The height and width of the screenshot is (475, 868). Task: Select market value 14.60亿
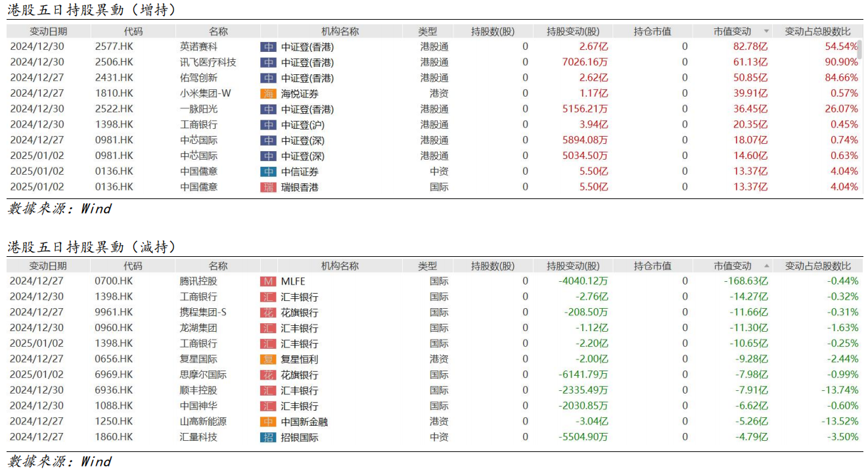(750, 156)
